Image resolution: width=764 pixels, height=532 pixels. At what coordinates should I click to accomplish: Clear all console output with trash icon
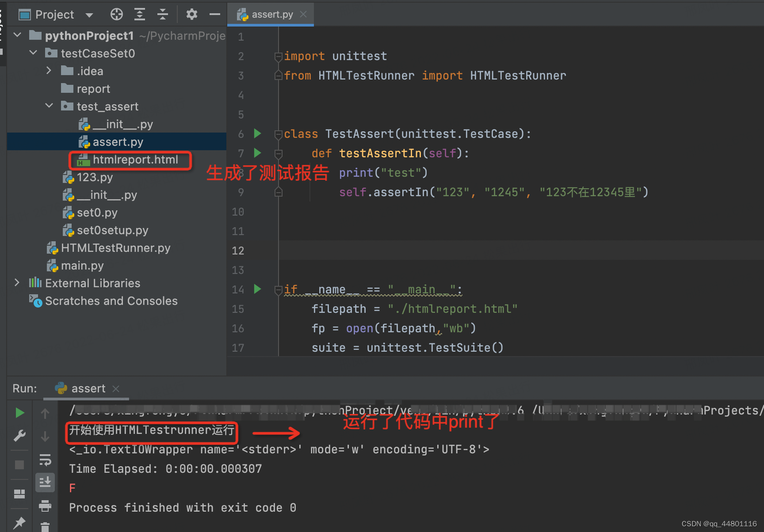pyautogui.click(x=45, y=527)
